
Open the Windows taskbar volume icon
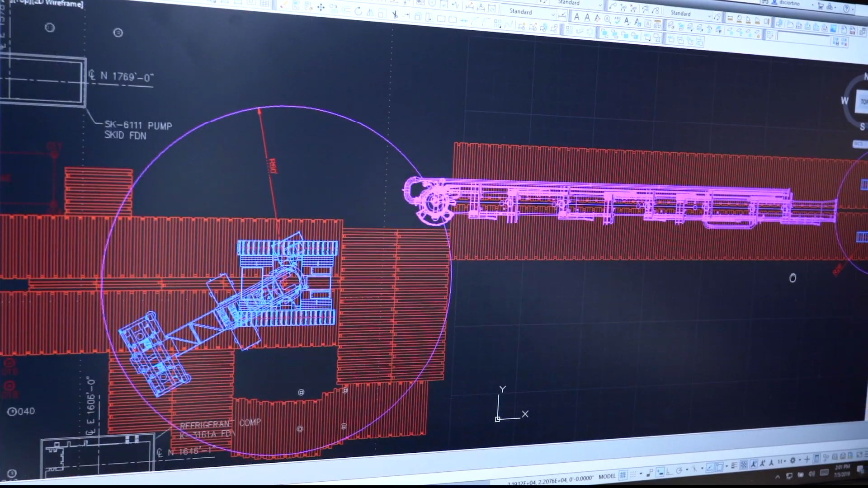pos(811,474)
